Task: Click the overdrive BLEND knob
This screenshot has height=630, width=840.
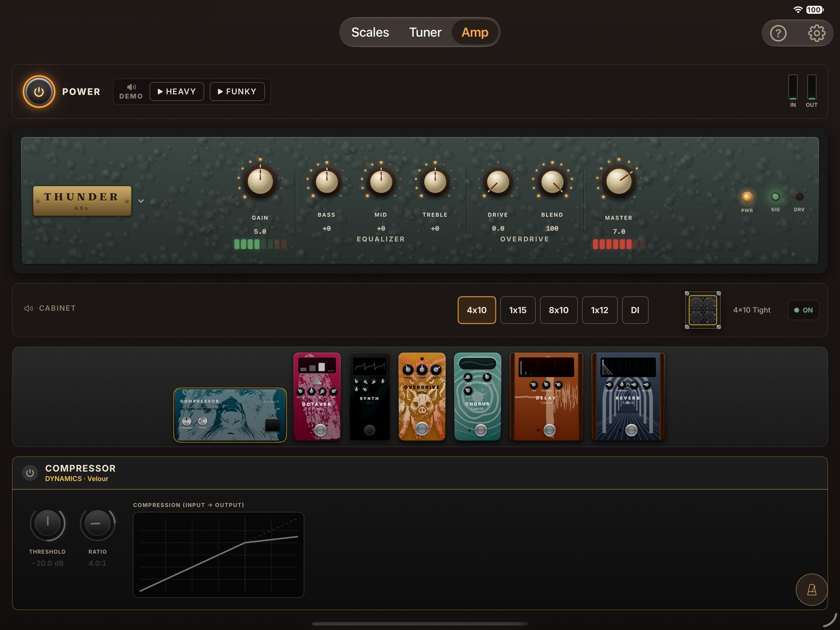Action: 552,182
